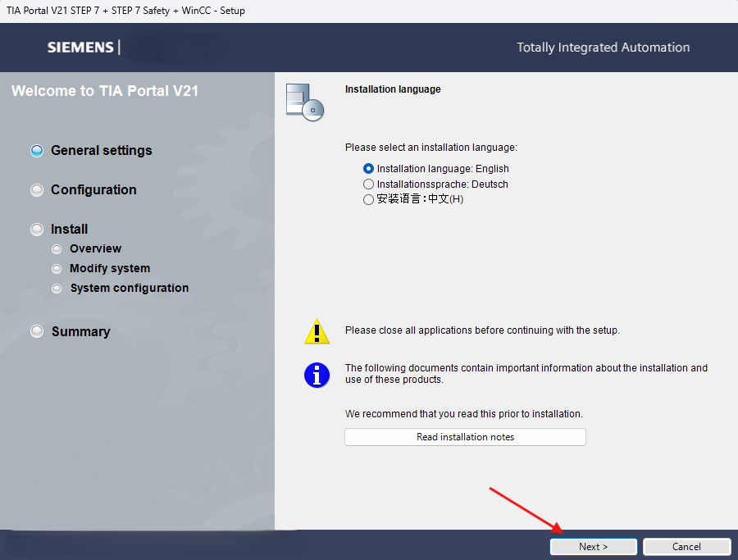The height and width of the screenshot is (560, 738).
Task: Click the Siemens logo in header
Action: [x=80, y=48]
